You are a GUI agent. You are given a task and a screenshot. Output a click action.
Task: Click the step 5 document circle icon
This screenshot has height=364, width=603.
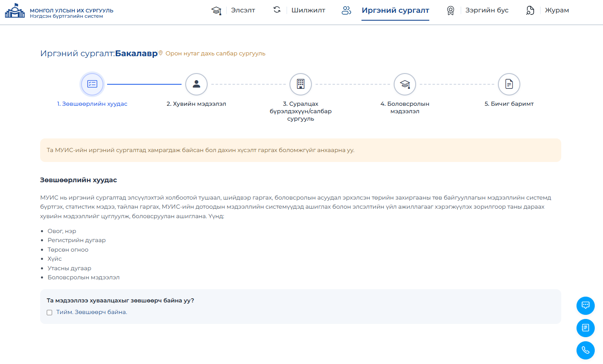tap(509, 84)
